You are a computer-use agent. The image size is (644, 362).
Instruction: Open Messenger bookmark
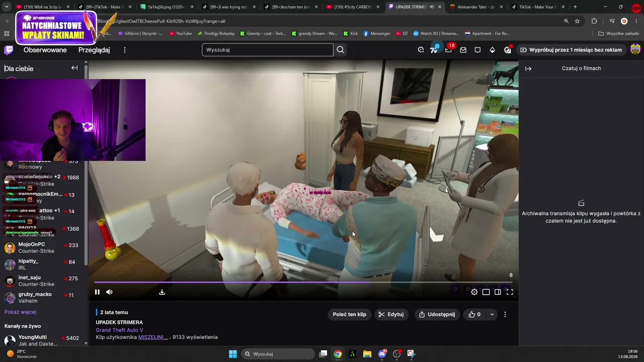click(x=376, y=34)
